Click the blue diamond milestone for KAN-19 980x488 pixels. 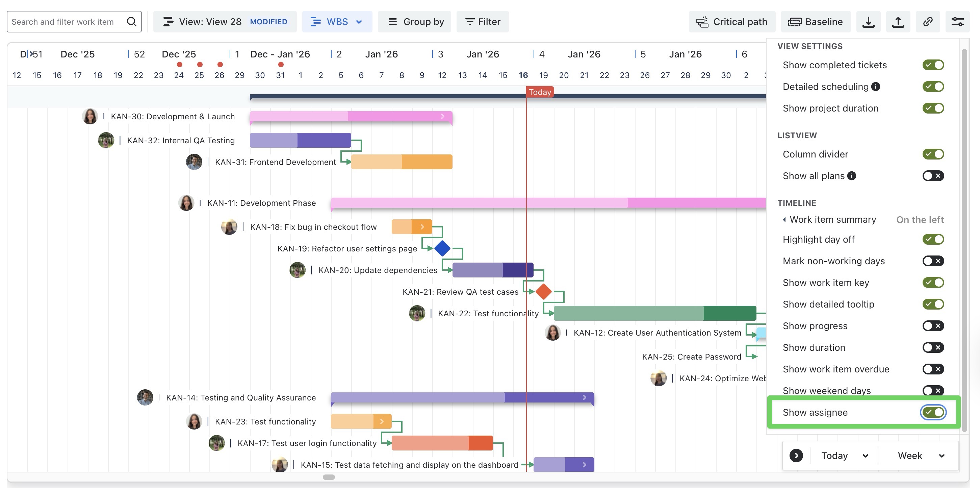coord(442,248)
